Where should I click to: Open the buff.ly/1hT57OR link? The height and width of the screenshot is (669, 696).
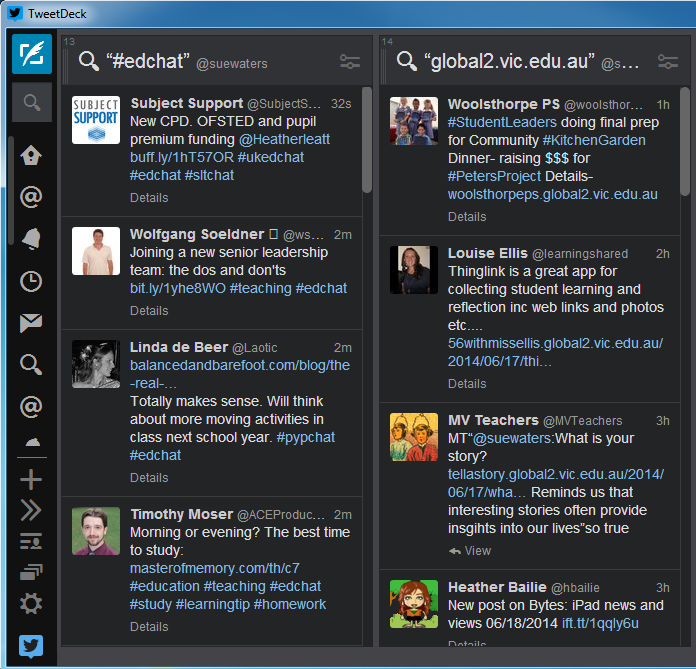tap(182, 157)
